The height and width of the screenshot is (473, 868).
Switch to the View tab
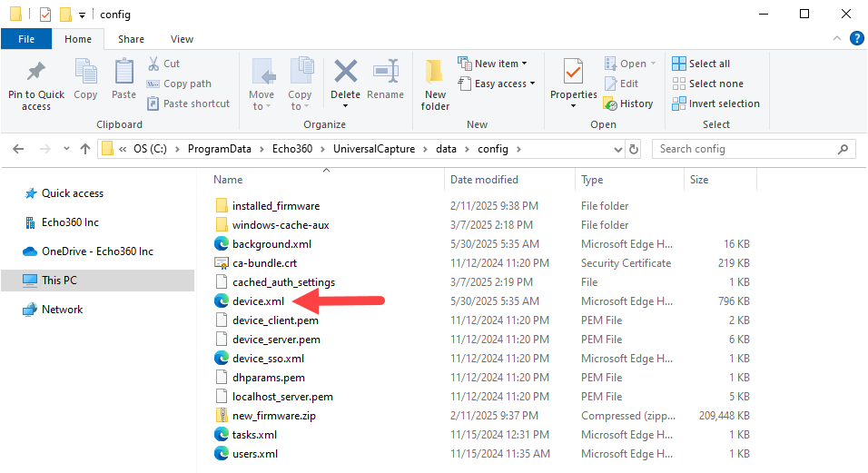click(182, 39)
